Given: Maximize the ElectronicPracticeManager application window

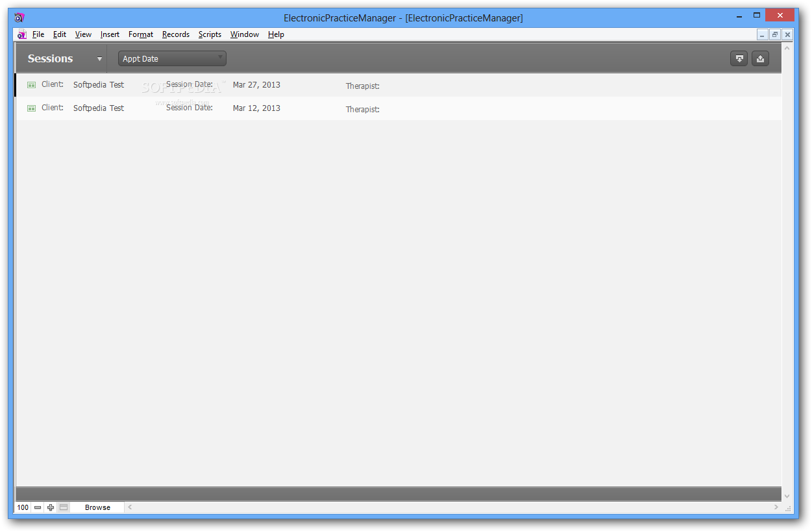Looking at the screenshot, I should tap(757, 15).
